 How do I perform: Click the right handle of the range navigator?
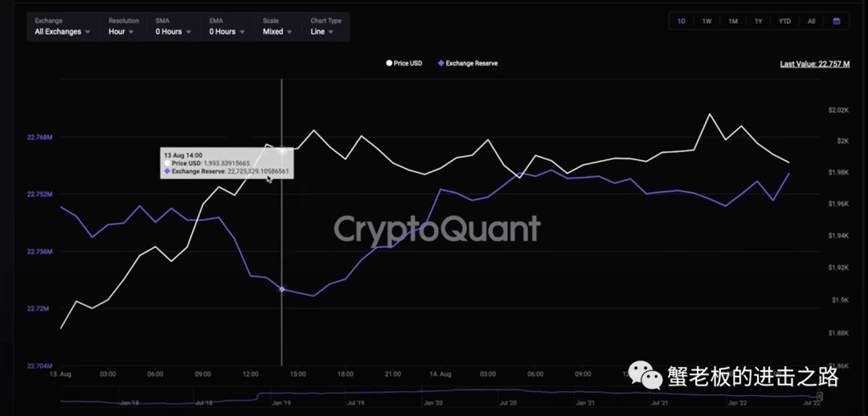pos(820,396)
